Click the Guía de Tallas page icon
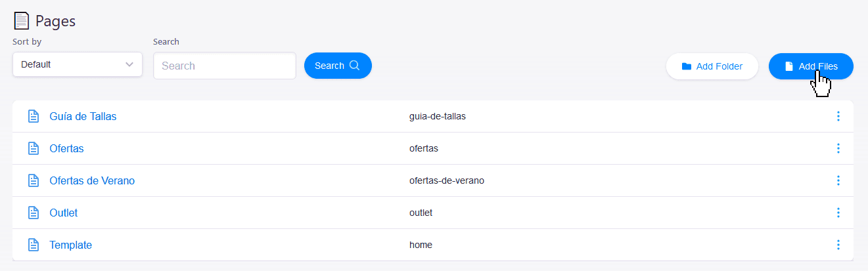The height and width of the screenshot is (271, 868). [34, 116]
